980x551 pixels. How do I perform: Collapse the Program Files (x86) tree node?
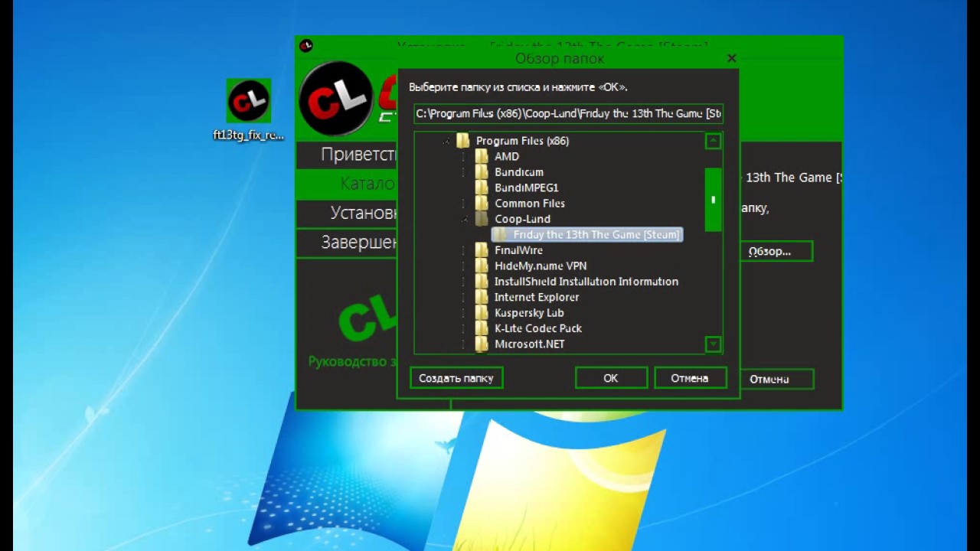(447, 141)
